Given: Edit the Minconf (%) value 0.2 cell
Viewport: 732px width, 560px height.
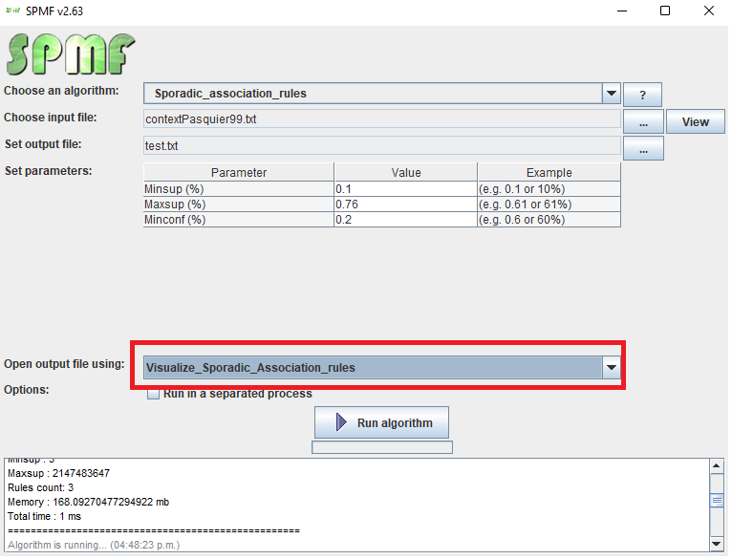Looking at the screenshot, I should click(x=405, y=220).
